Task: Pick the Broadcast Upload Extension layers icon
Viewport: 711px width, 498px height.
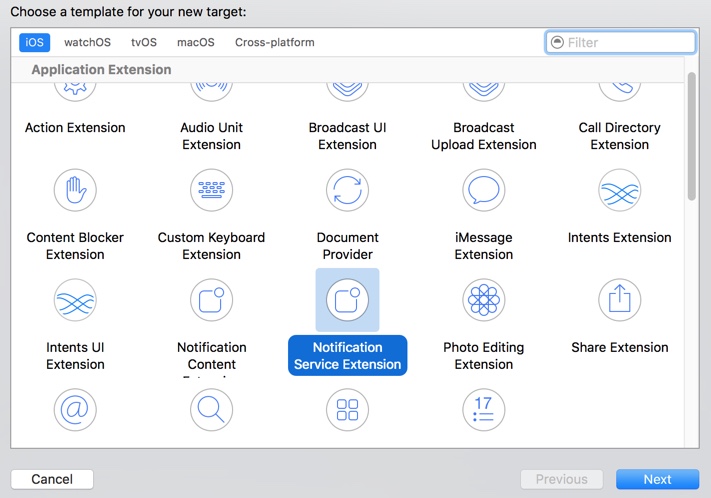Action: 484,92
